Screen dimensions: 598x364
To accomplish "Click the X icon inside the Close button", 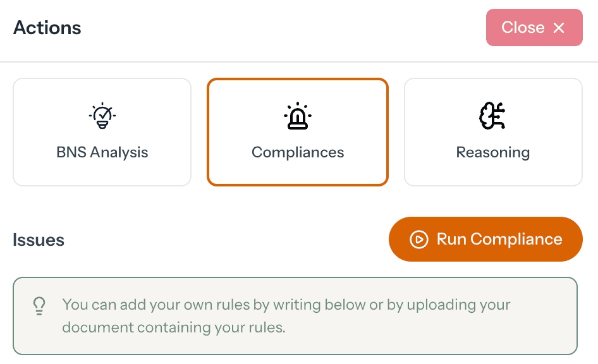I will pos(559,27).
